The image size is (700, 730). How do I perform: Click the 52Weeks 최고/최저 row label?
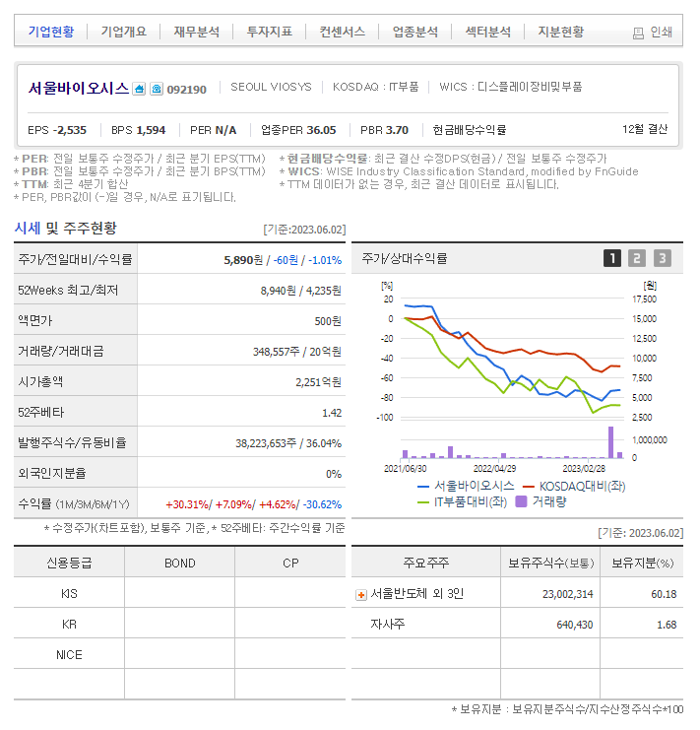68,290
